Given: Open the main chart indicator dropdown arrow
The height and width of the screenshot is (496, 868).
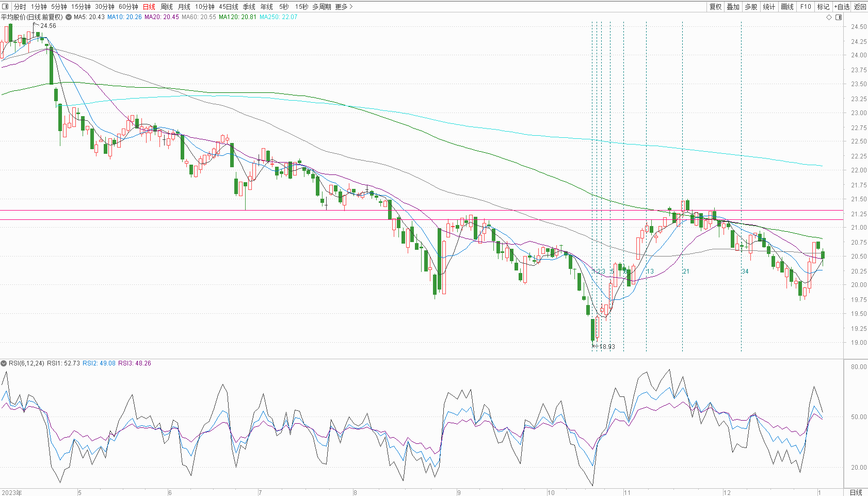Looking at the screenshot, I should click(x=69, y=17).
